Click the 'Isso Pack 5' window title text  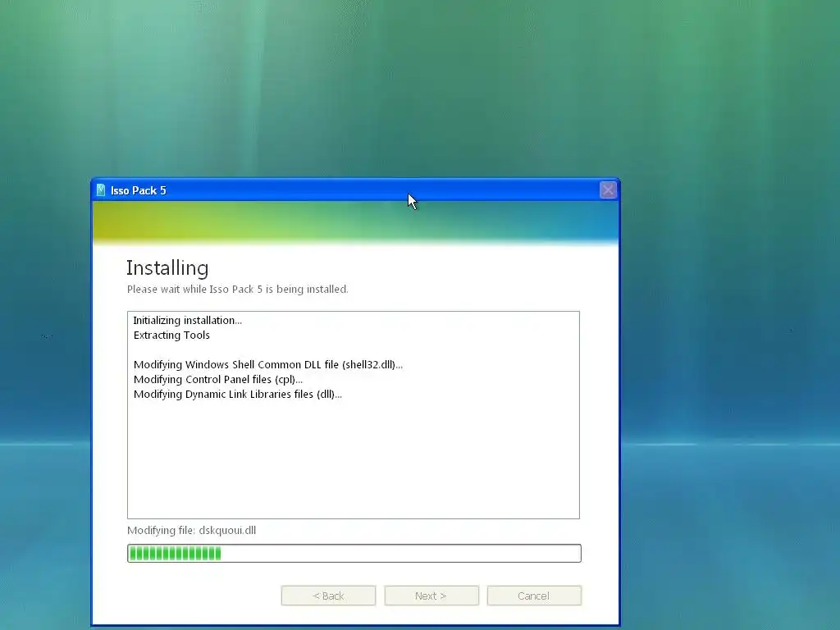click(138, 190)
